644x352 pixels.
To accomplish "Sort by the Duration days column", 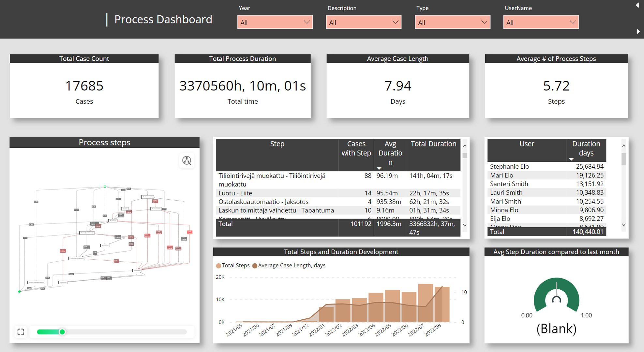I will click(x=586, y=148).
